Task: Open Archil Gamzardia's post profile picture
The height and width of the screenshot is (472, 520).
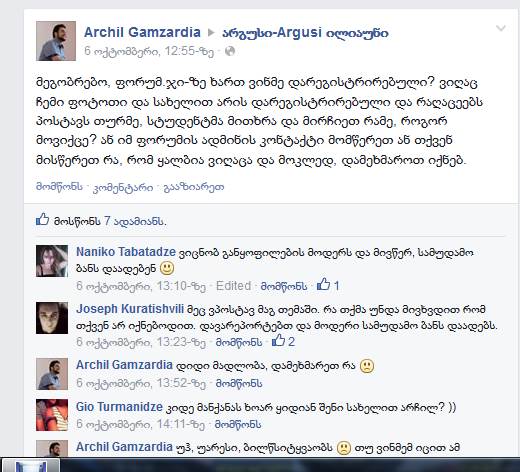Action: point(56,41)
